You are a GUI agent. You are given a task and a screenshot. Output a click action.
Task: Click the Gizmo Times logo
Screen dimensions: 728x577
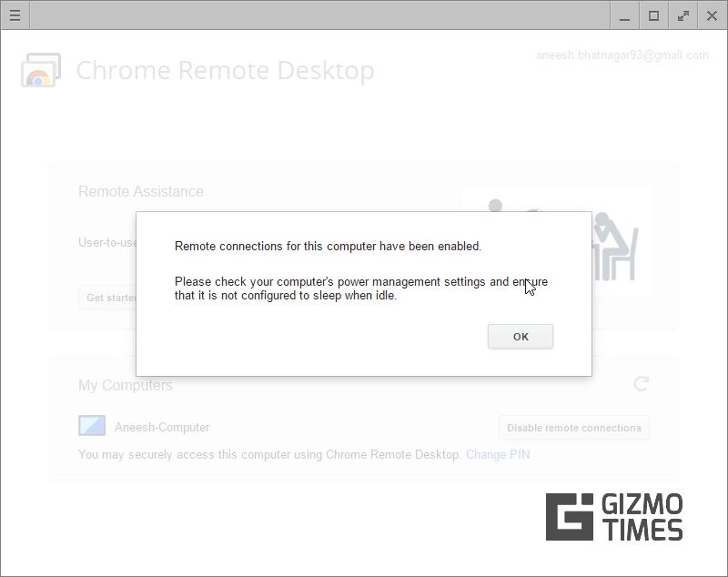tap(613, 516)
